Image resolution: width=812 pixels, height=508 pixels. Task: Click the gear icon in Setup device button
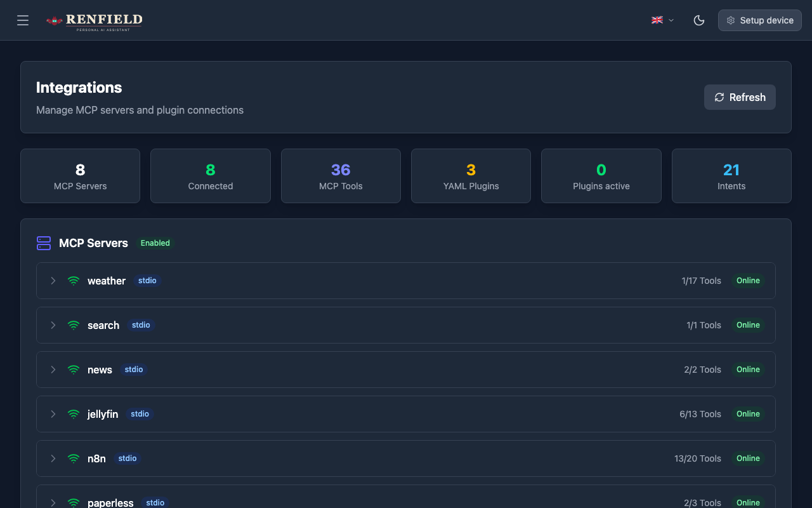(730, 20)
